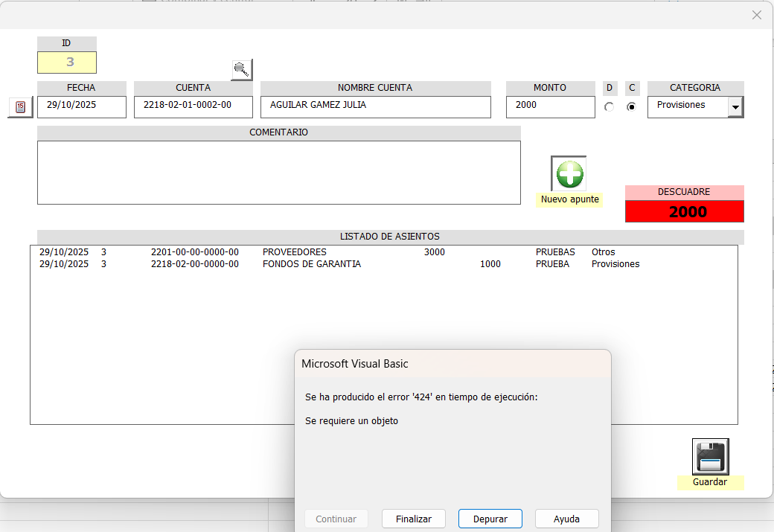Click the magnifying glass search icon

241,70
